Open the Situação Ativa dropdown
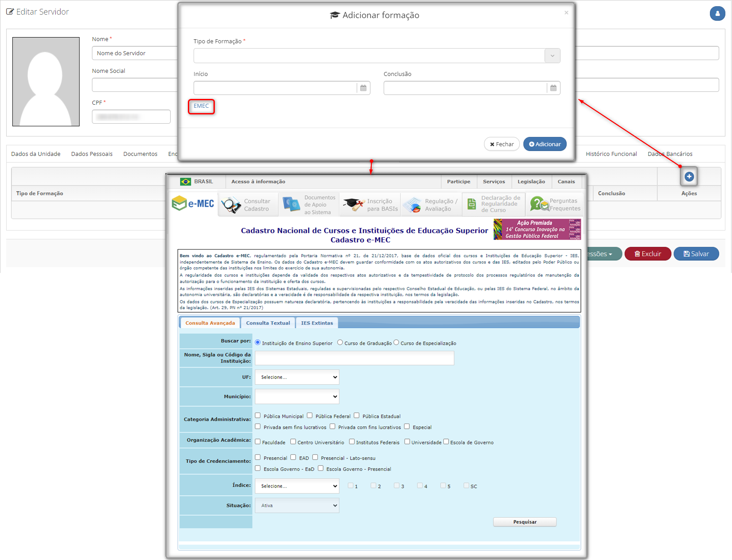Viewport: 732px width, 560px height. coord(297,506)
